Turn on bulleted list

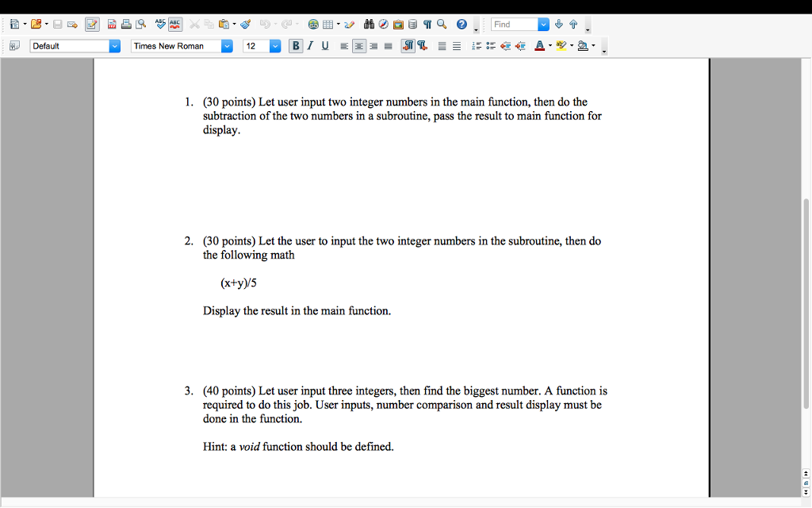pos(491,46)
